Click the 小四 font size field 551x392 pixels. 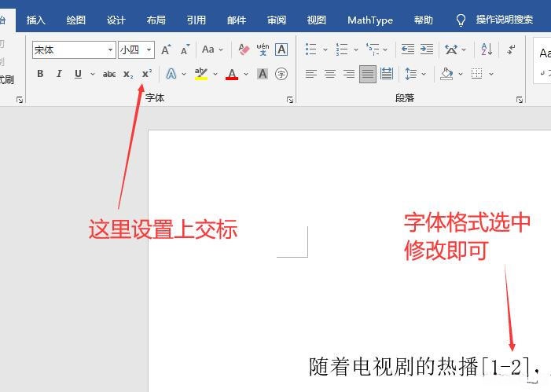tap(131, 49)
